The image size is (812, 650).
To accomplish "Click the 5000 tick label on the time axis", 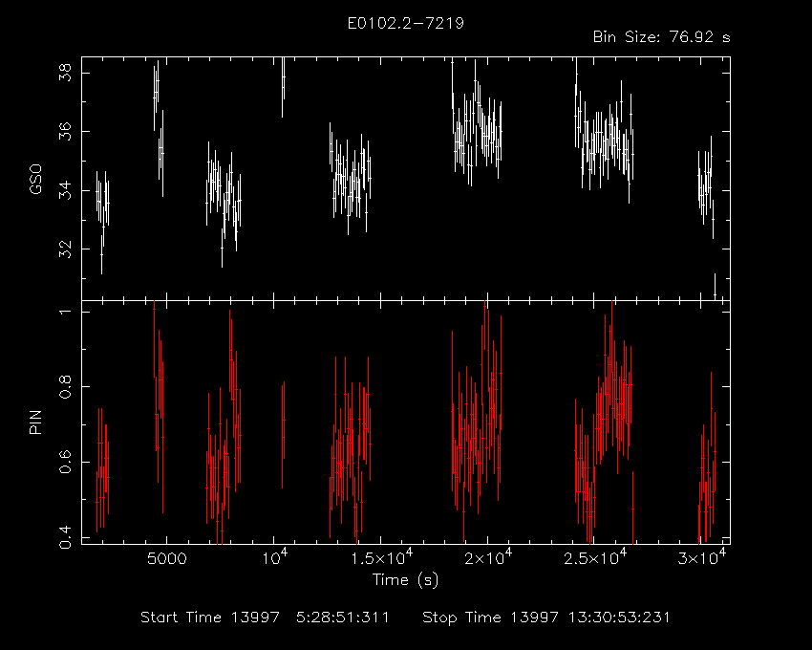I will 167,559.
